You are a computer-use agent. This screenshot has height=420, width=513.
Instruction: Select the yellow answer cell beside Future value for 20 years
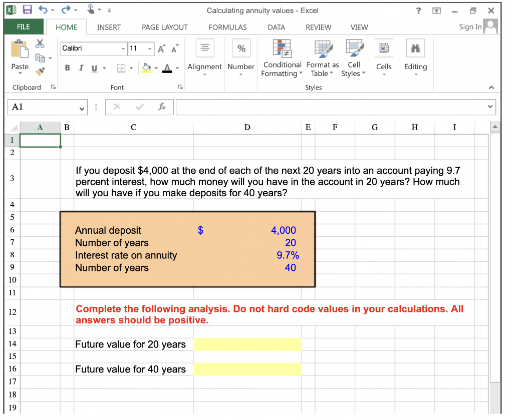click(247, 344)
